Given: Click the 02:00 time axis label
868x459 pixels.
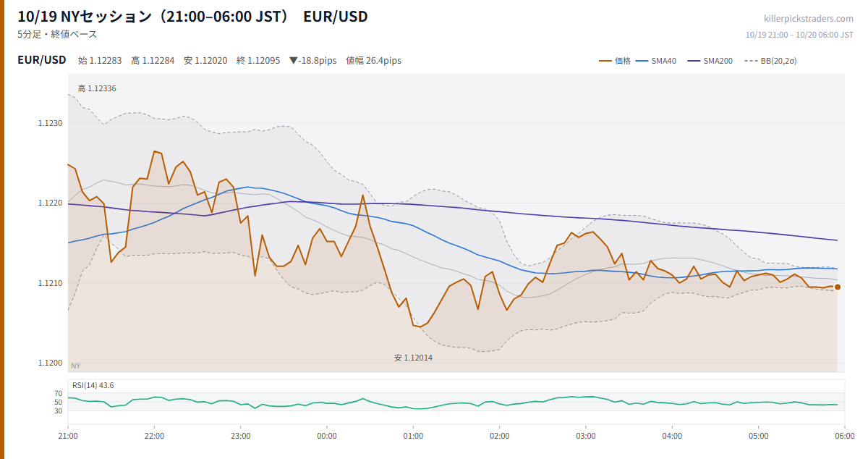Looking at the screenshot, I should pos(499,436).
